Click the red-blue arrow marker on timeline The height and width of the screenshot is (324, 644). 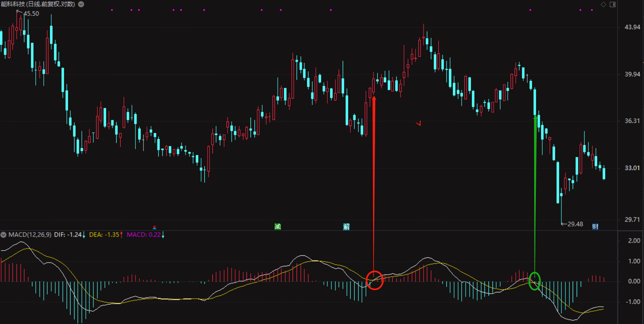(x=154, y=227)
